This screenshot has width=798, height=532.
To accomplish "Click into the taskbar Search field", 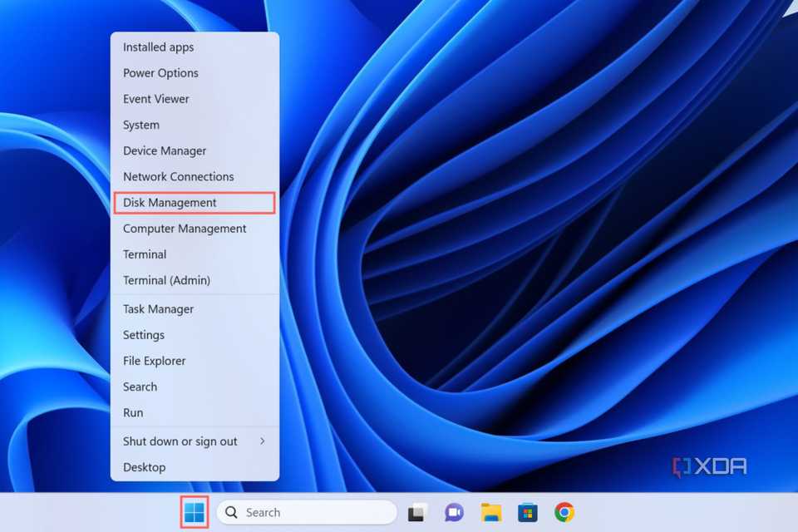I will [x=307, y=512].
